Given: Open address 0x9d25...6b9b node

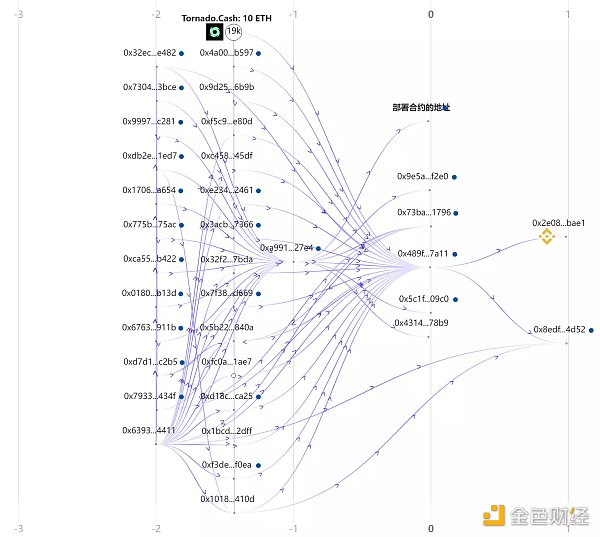Looking at the screenshot, I should [226, 87].
